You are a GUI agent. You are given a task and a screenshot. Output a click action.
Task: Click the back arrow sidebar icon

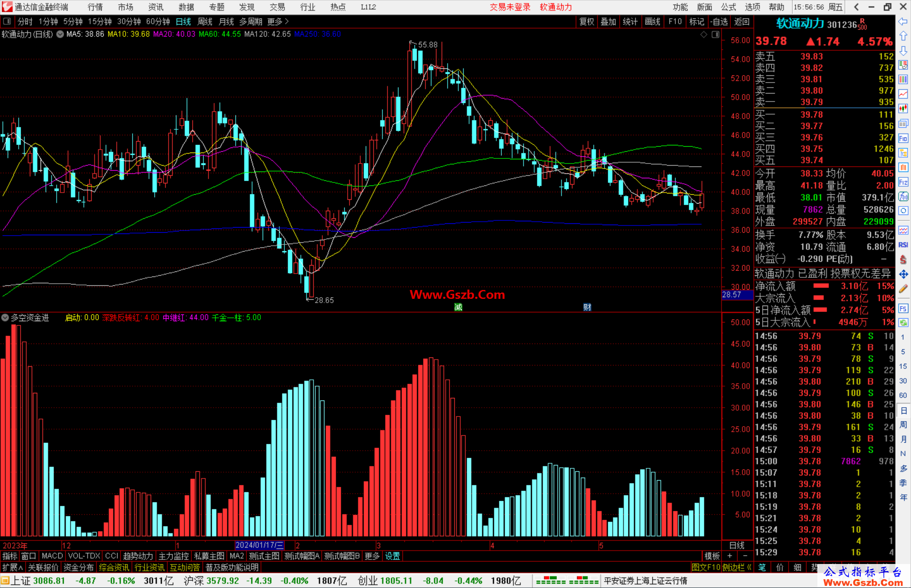tap(903, 21)
